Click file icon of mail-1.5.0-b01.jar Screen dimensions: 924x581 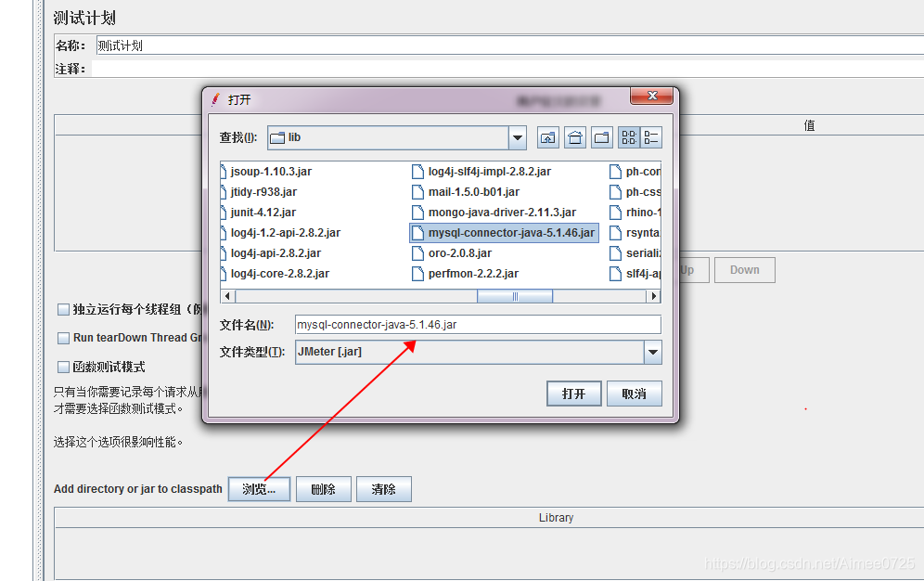coord(417,192)
